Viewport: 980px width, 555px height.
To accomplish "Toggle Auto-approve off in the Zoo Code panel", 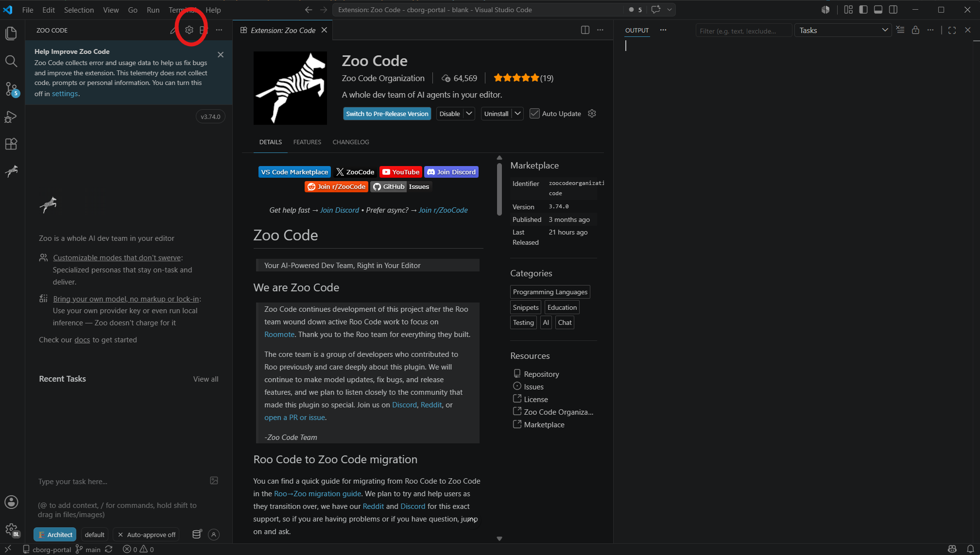I will [x=146, y=535].
